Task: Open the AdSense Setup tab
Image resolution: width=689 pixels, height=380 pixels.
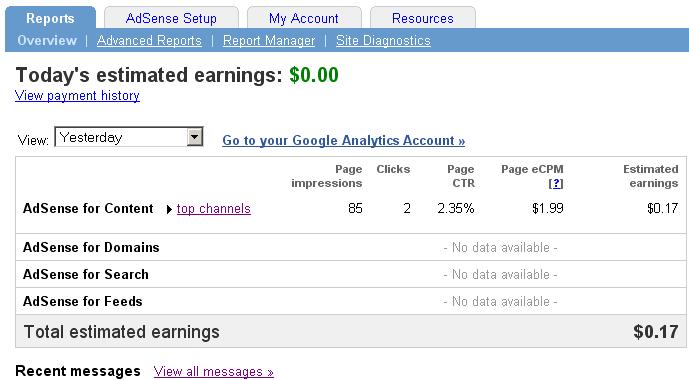Action: point(171,18)
